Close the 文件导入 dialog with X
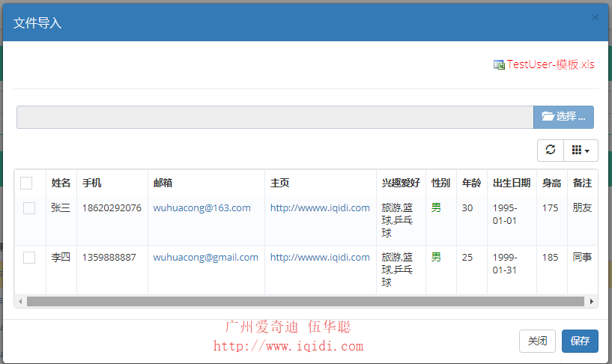 595,17
